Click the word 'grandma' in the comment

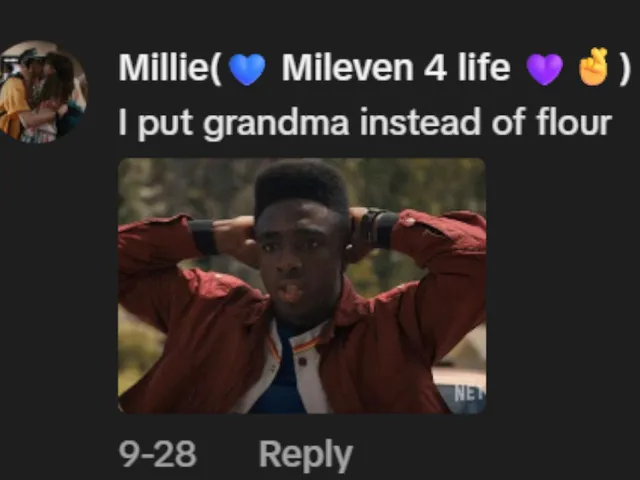276,123
